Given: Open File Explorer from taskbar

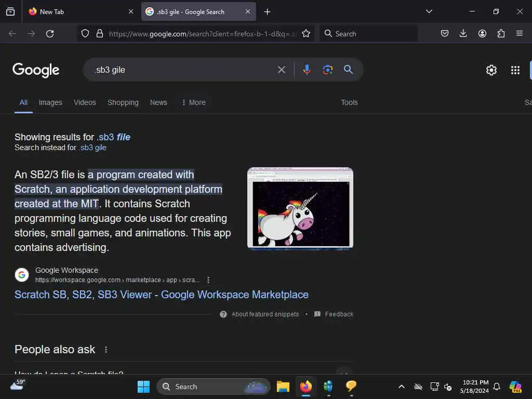Looking at the screenshot, I should (x=283, y=387).
